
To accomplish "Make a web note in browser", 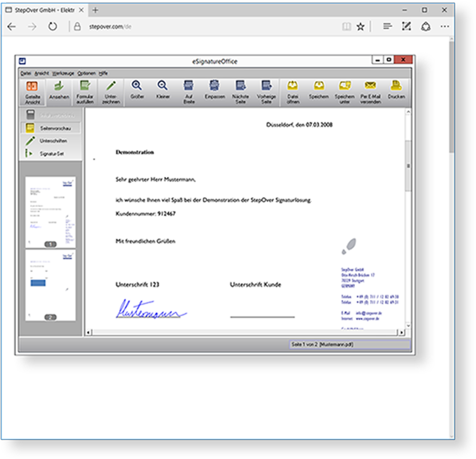I will 406,26.
